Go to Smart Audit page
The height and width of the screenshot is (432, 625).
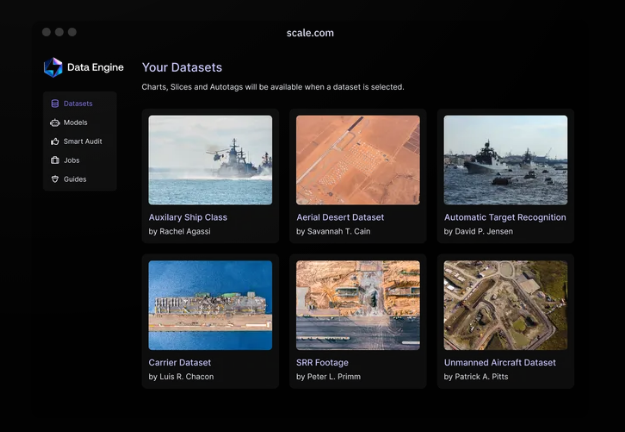[x=83, y=142]
